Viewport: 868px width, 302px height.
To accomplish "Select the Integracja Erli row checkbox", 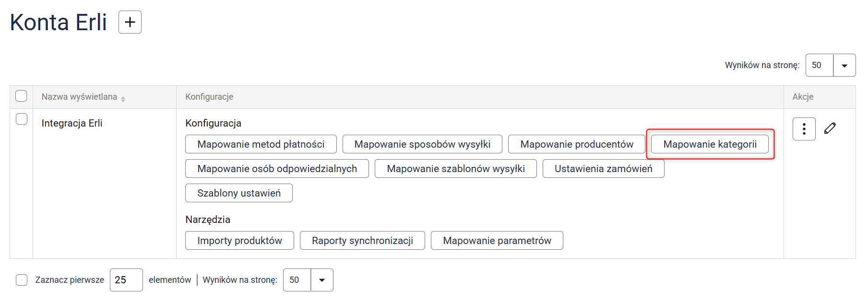I will tap(22, 119).
